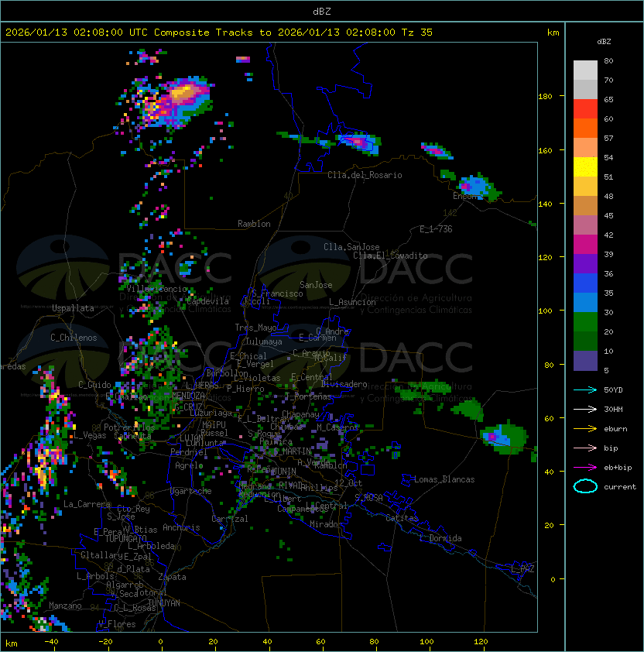644x652 pixels.
Task: Click the 'MENDOZA' city label
Action: (188, 395)
